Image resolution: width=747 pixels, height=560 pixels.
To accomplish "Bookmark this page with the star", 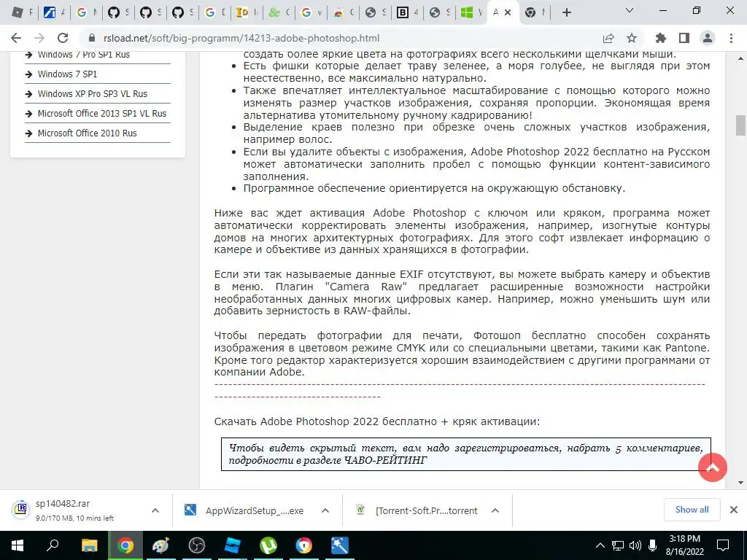I will click(x=632, y=38).
